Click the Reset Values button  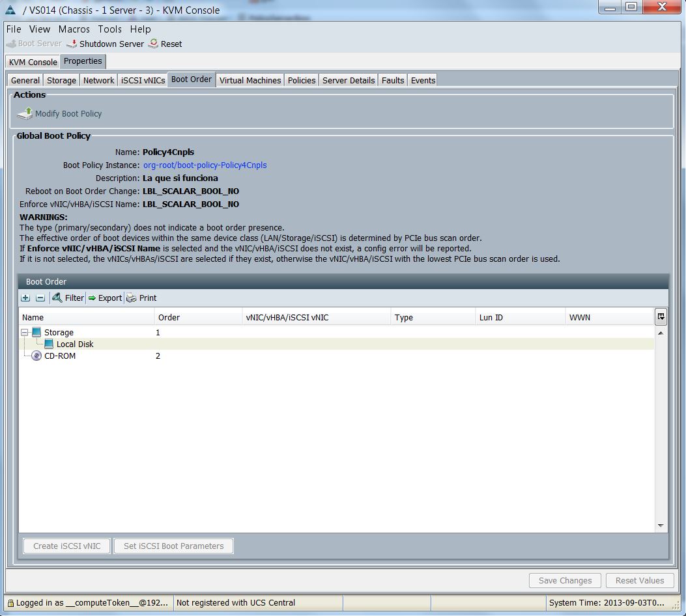(x=640, y=581)
